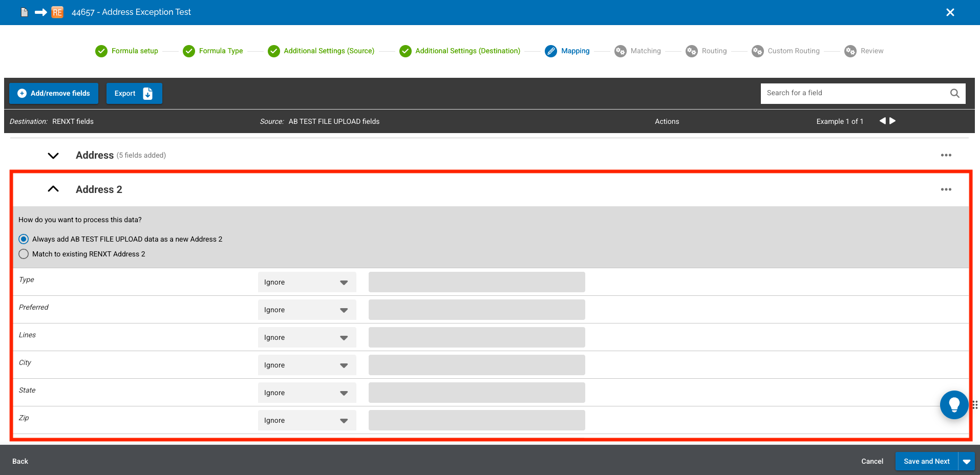The width and height of the screenshot is (980, 475).
Task: Click the Add/remove fields button
Action: (x=54, y=93)
